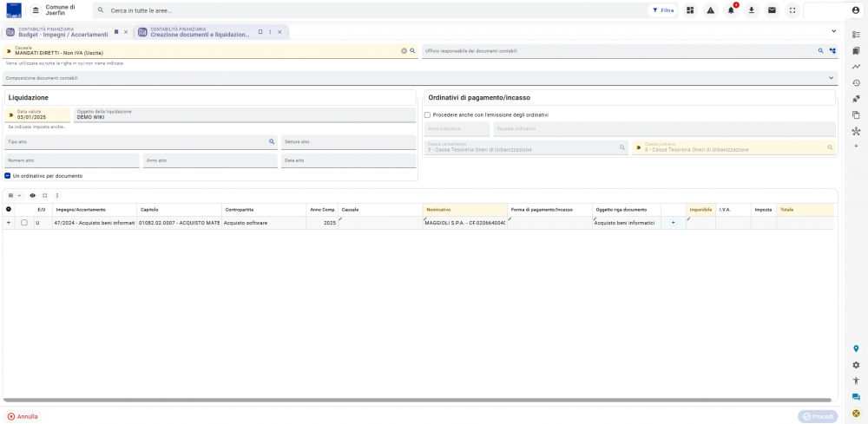The height and width of the screenshot is (424, 868).
Task: Open the location marker icon in right sidebar
Action: 857,349
